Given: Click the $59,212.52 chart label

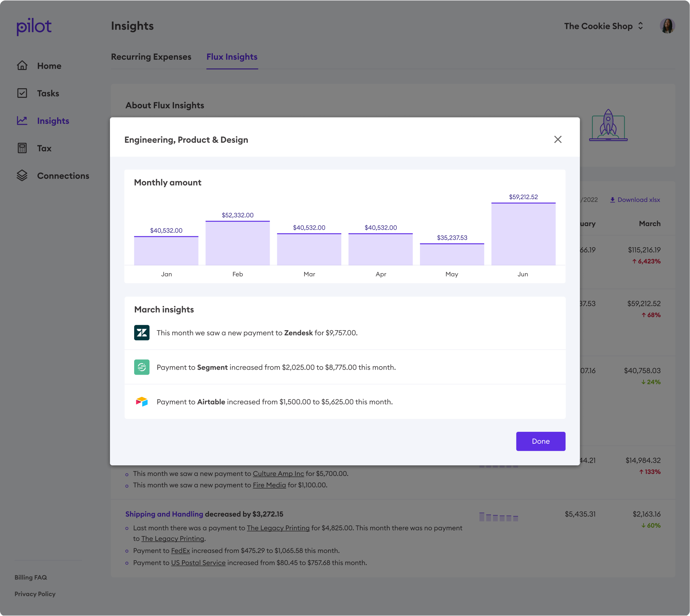Looking at the screenshot, I should click(523, 197).
